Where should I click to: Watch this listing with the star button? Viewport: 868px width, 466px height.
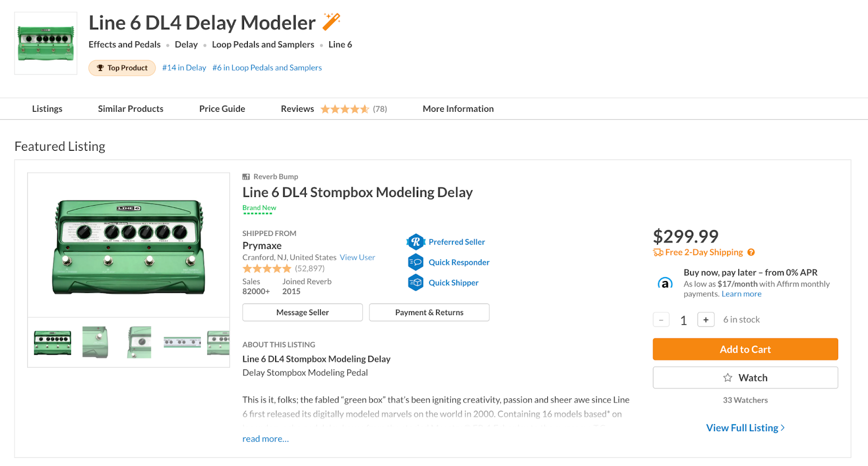coord(745,378)
